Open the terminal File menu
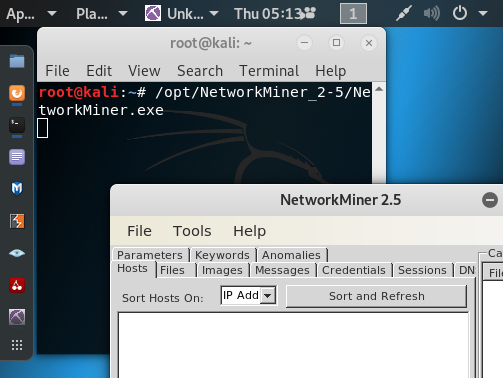The image size is (503, 378). pyautogui.click(x=57, y=71)
